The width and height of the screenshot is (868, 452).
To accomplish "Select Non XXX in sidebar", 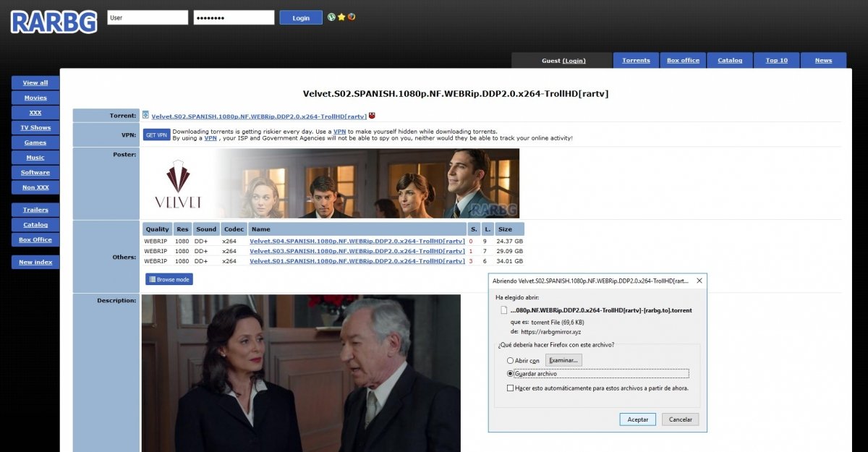I will pyautogui.click(x=35, y=187).
